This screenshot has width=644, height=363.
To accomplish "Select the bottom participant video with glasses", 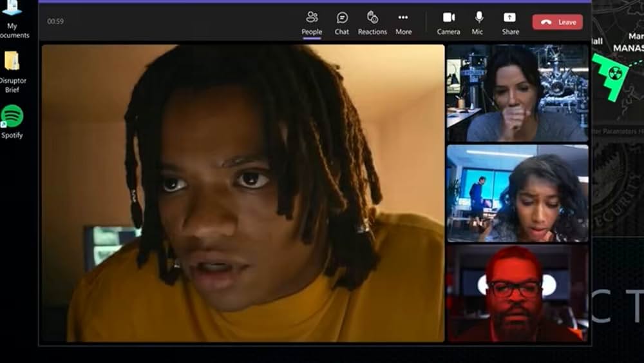I will point(517,293).
